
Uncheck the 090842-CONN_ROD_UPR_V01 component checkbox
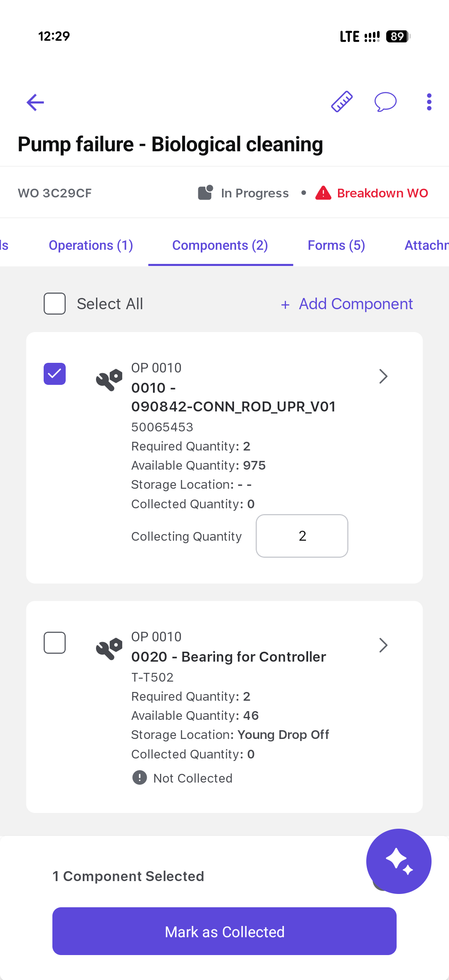click(x=54, y=374)
